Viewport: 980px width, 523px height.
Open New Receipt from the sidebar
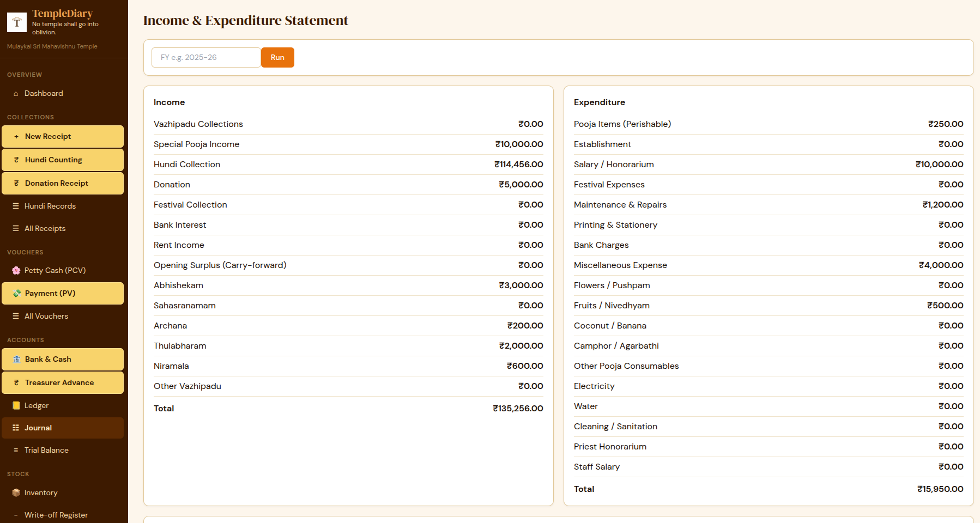(63, 137)
